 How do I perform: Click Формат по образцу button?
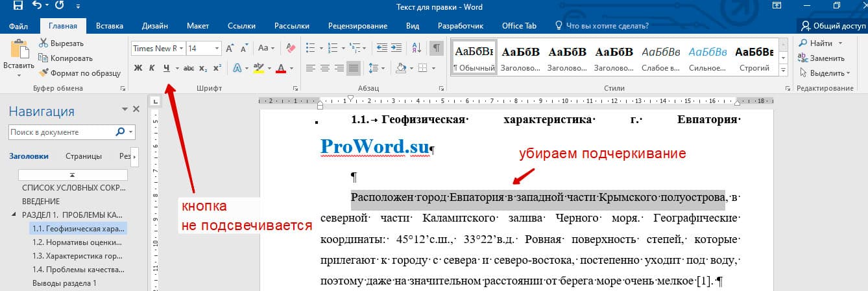pos(80,73)
